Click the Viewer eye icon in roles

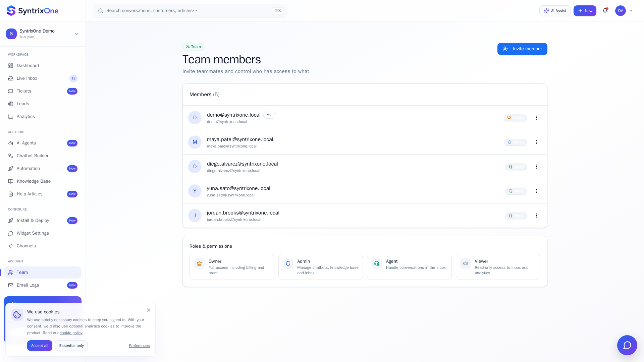coord(466,263)
